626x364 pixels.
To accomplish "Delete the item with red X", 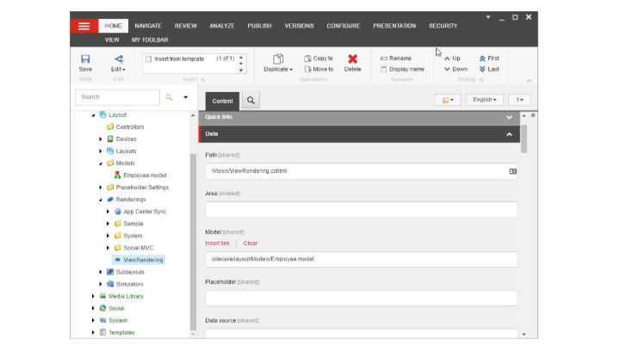I will (352, 59).
